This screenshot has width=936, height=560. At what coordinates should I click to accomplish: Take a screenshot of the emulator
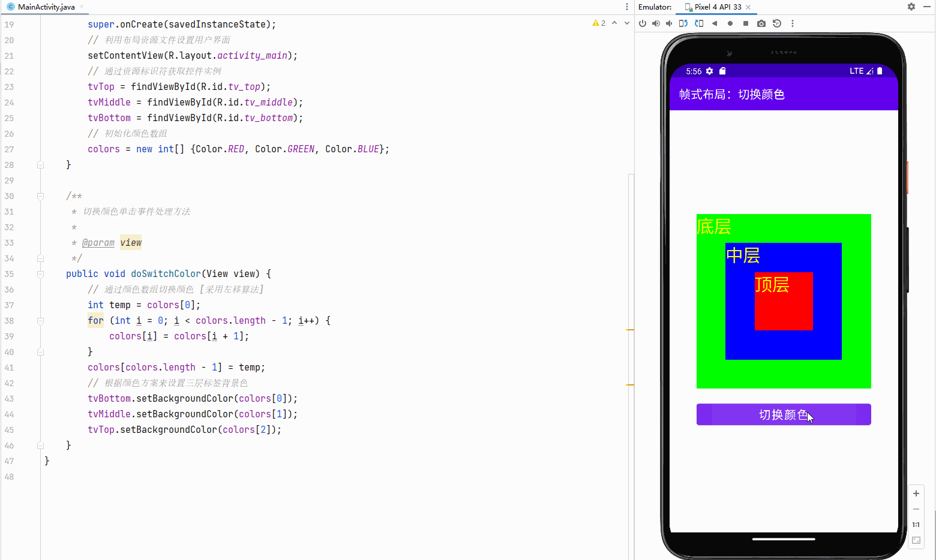pos(761,23)
